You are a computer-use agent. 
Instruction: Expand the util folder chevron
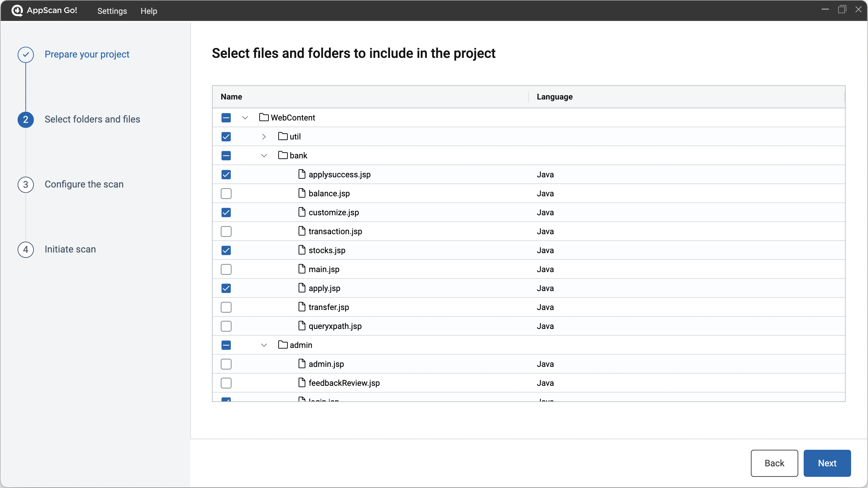(x=264, y=137)
